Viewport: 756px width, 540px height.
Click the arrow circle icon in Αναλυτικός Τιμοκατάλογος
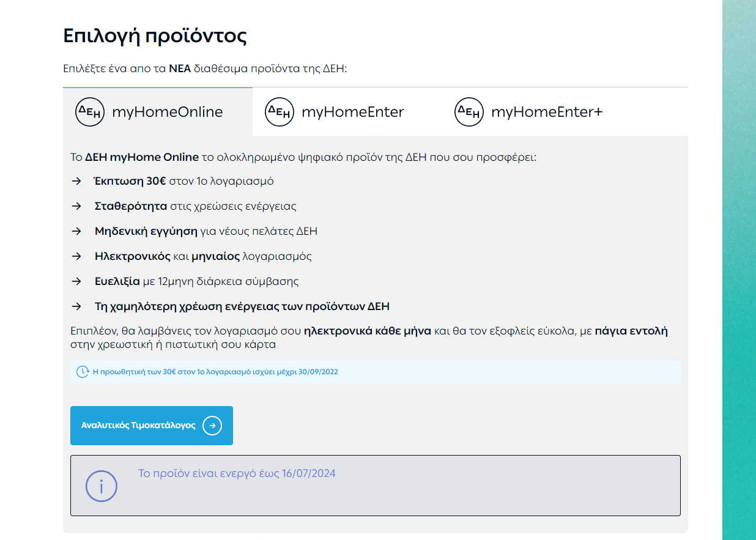(212, 426)
